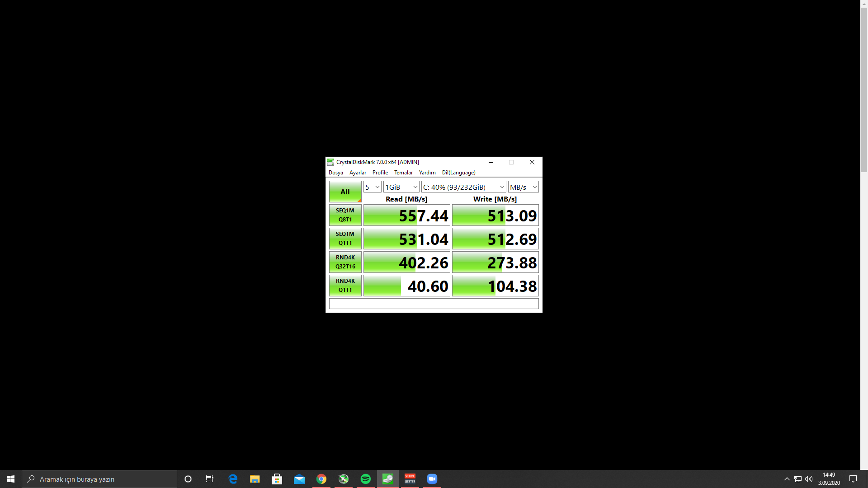Open the MB/s unit dropdown

coord(523,187)
